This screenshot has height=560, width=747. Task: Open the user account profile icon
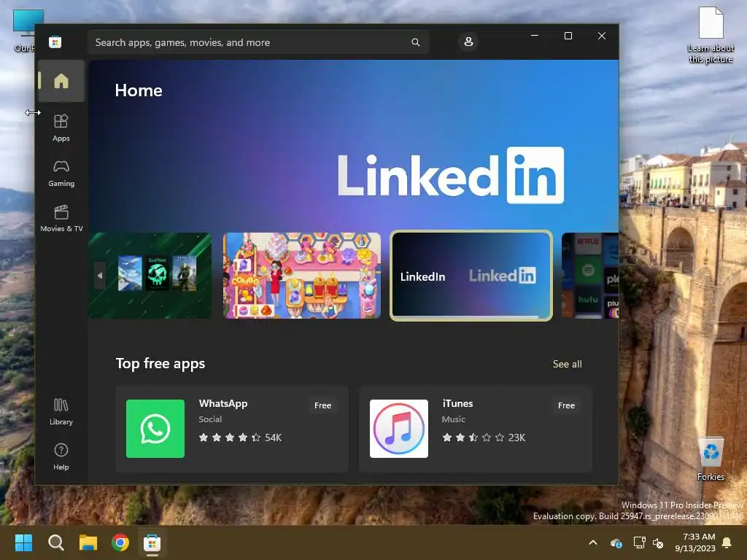(x=468, y=42)
